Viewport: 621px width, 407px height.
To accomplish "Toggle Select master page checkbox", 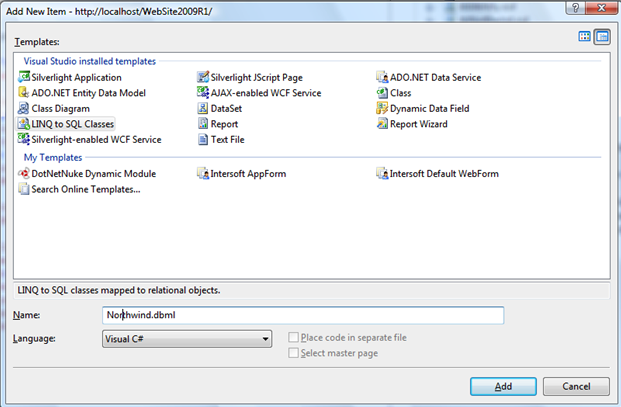I will tap(293, 353).
